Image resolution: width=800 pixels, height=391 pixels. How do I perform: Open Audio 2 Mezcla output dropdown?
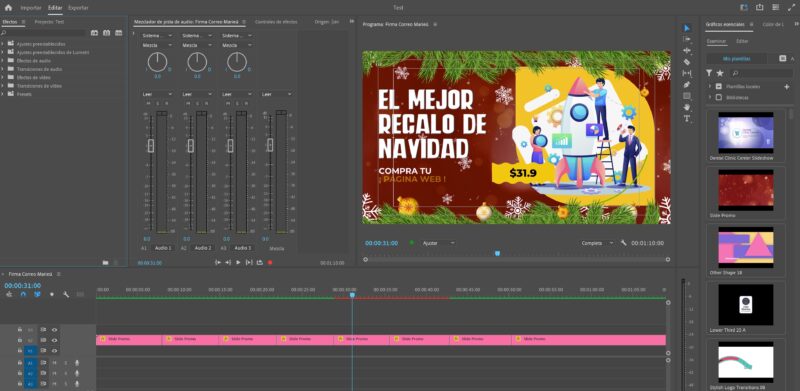click(x=197, y=45)
